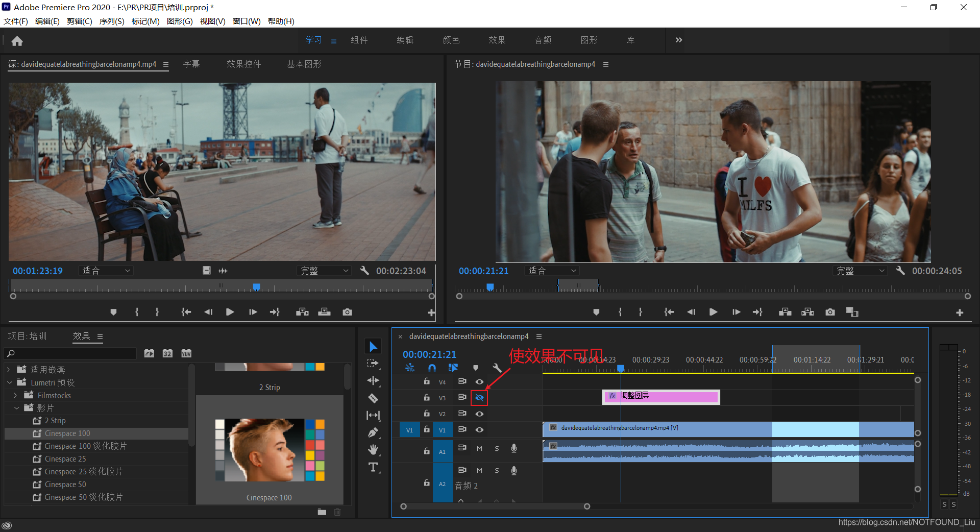
Task: Open Program monitor playback resolution dropdown
Action: coord(860,271)
